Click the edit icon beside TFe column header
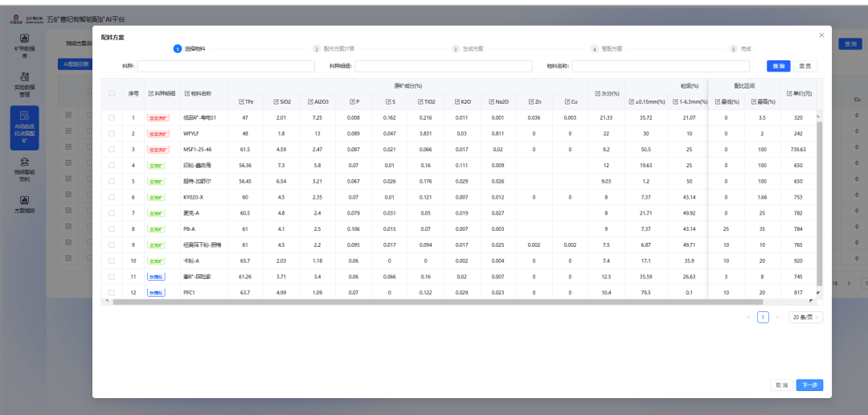 point(241,102)
